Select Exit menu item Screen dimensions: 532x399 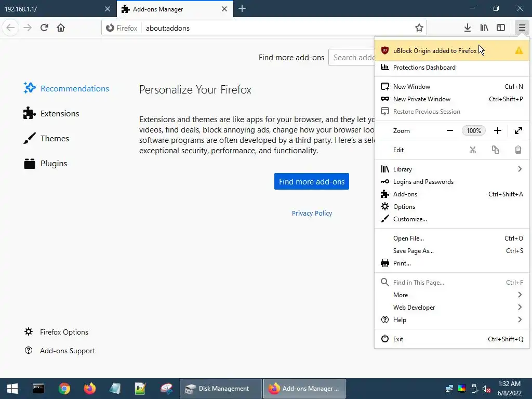coord(452,339)
